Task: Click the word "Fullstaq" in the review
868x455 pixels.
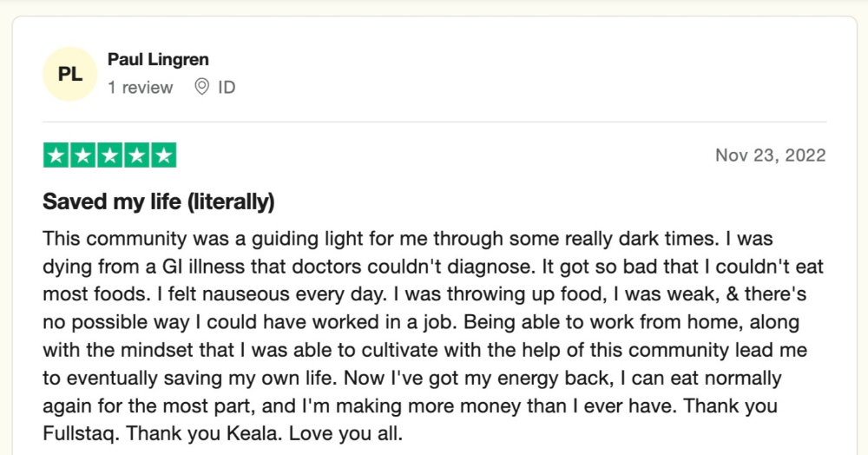Action: 81,433
